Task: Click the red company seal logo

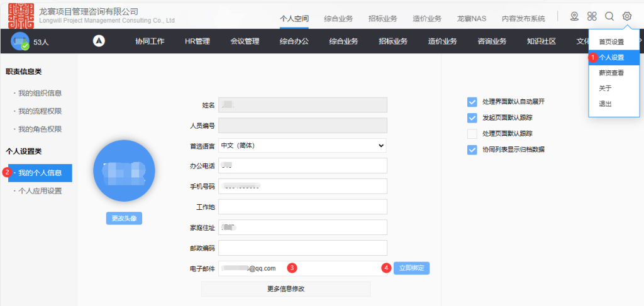Action: (21, 15)
